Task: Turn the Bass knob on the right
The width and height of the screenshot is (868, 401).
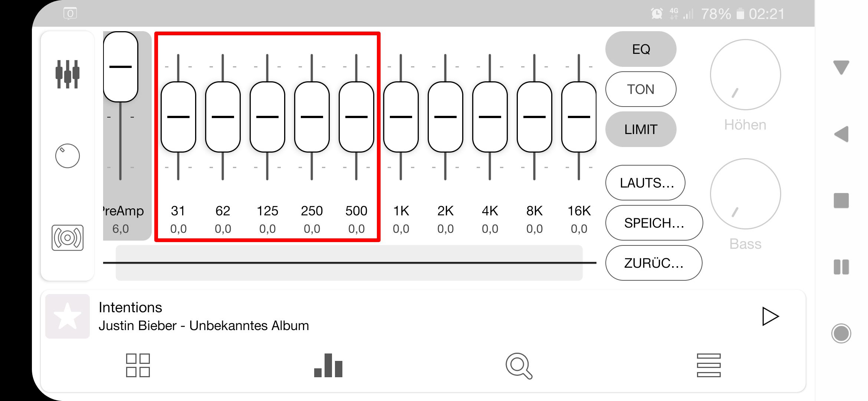Action: pyautogui.click(x=746, y=194)
